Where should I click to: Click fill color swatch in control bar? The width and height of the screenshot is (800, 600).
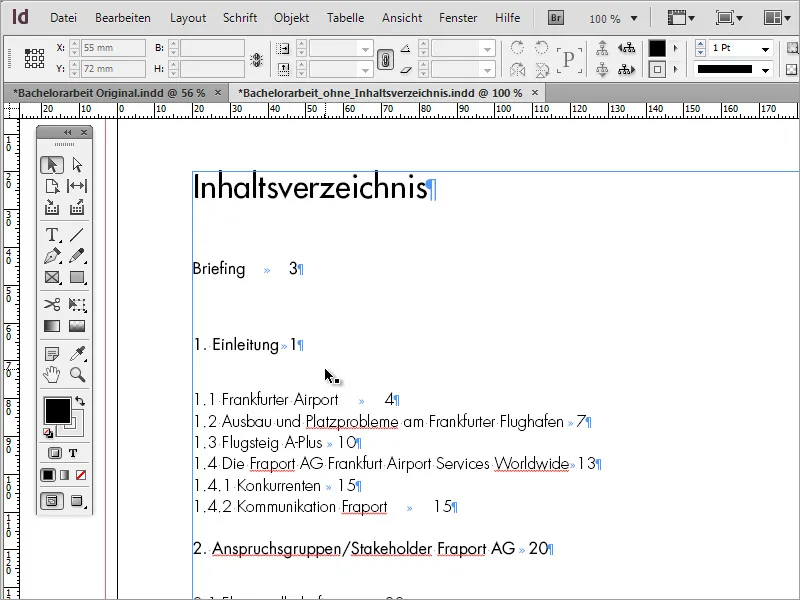point(657,48)
